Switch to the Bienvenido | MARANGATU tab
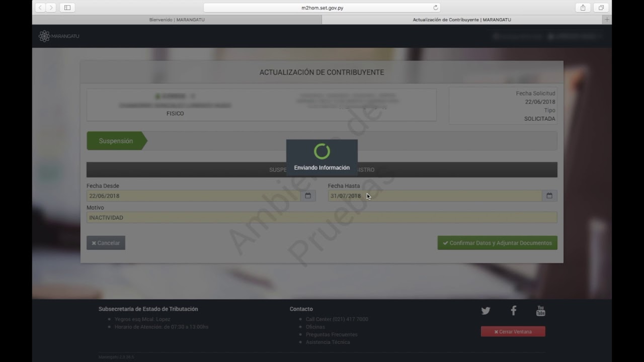The width and height of the screenshot is (644, 362). (x=177, y=20)
